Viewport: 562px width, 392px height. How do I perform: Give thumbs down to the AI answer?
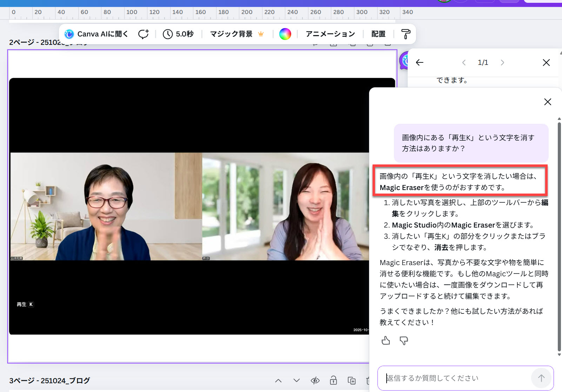pos(404,340)
